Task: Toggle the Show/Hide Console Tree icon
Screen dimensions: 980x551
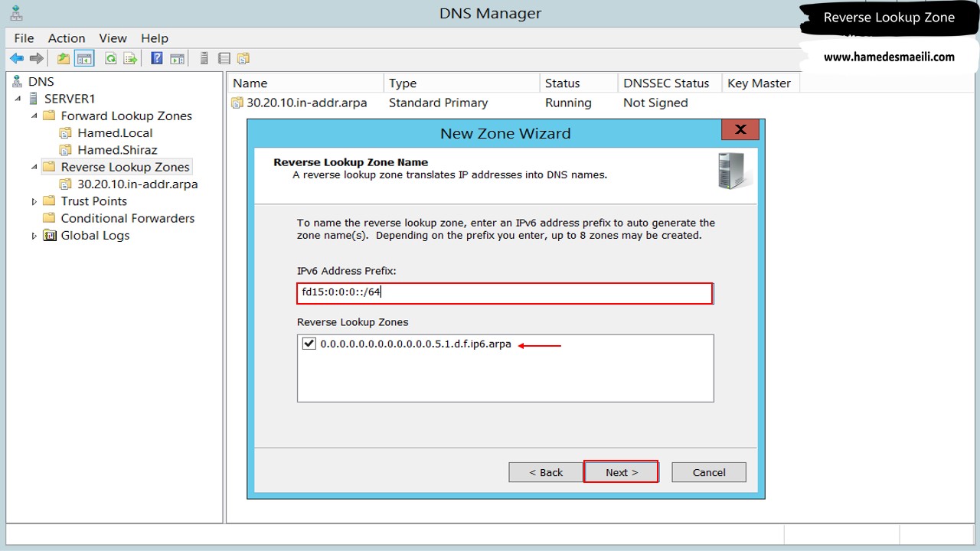Action: point(84,58)
